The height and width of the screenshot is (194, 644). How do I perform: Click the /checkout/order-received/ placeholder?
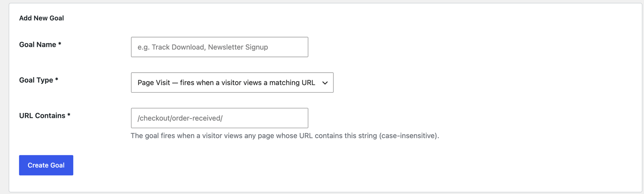(180, 118)
